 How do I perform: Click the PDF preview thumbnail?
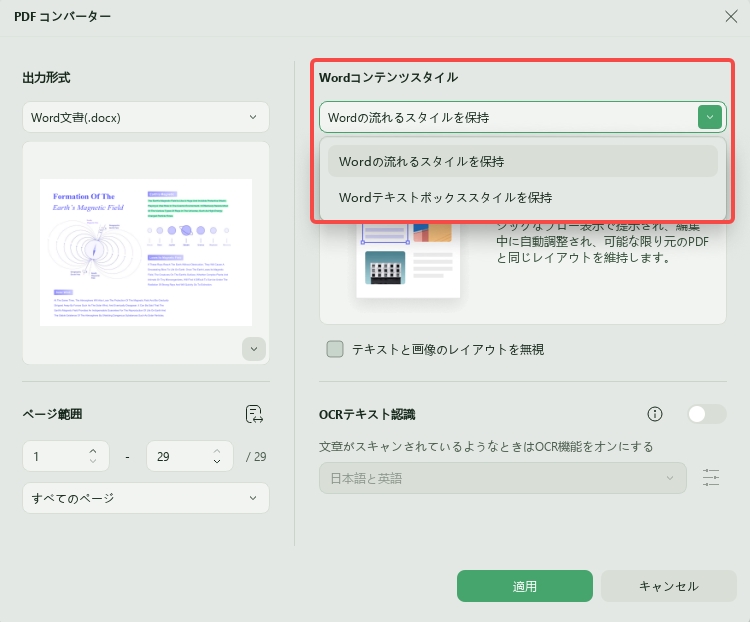[x=146, y=252]
